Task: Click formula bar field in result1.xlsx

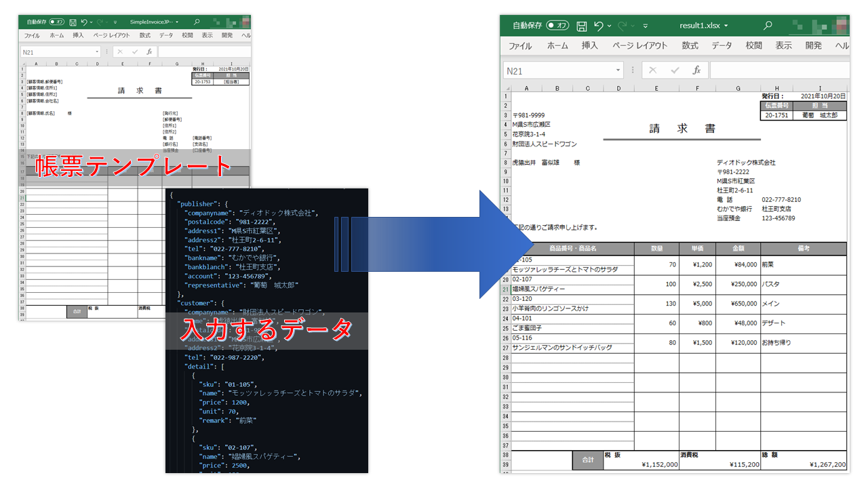Action: coord(779,70)
